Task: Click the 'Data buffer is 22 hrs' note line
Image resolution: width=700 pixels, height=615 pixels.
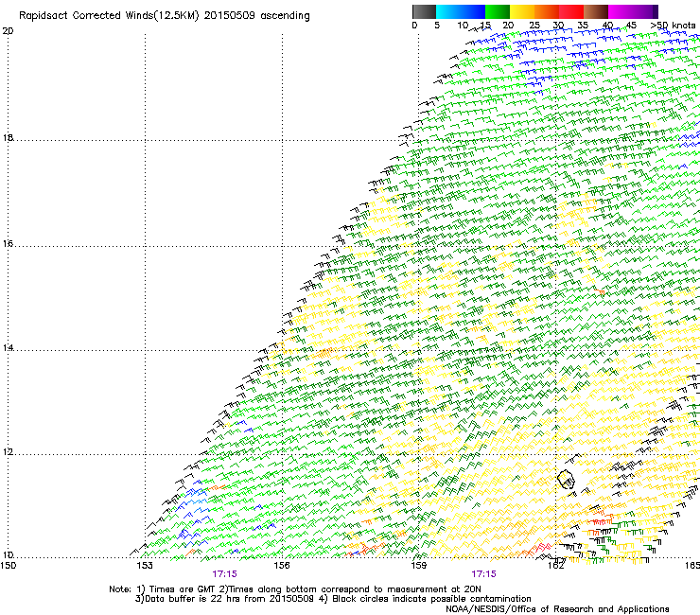Action: click(x=333, y=599)
